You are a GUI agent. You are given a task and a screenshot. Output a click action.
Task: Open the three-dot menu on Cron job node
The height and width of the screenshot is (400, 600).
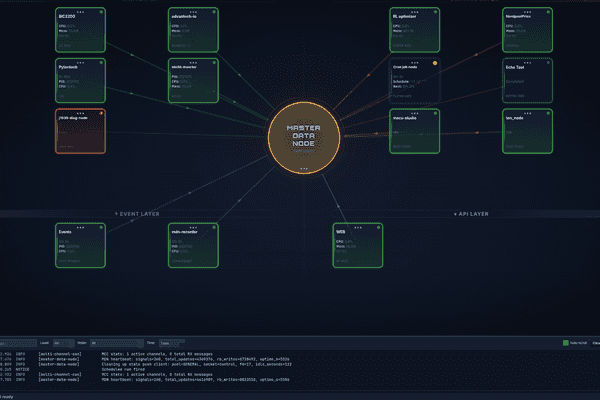(x=414, y=62)
